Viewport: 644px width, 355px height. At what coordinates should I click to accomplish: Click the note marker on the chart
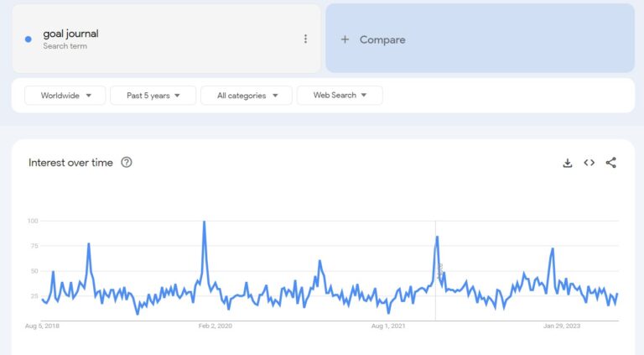click(439, 270)
